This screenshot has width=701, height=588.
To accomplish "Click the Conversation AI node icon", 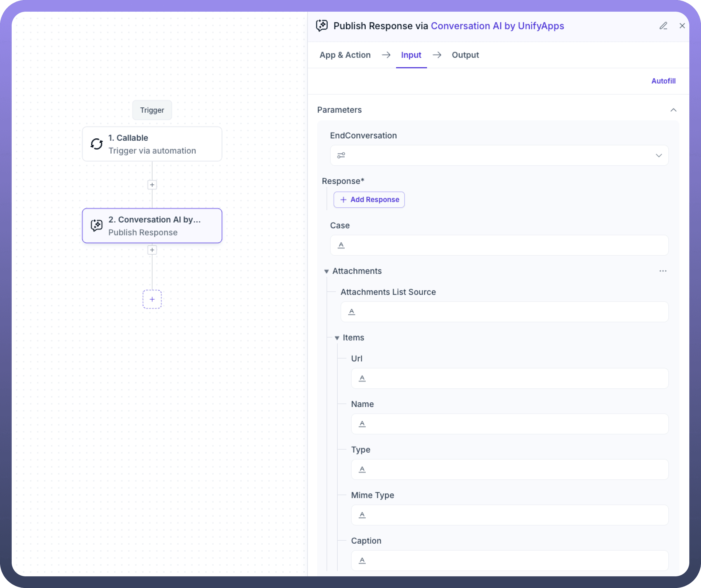I will tap(96, 226).
